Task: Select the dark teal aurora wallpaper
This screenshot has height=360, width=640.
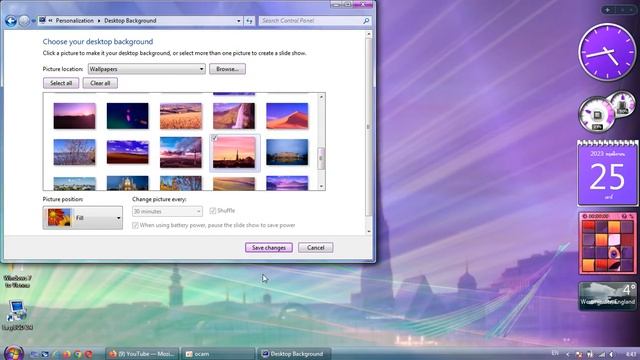Action: [x=127, y=116]
